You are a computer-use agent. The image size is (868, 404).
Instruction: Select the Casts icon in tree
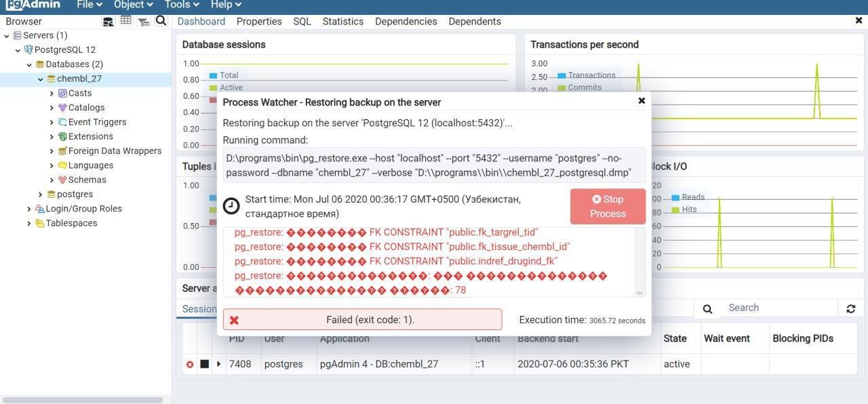point(62,93)
